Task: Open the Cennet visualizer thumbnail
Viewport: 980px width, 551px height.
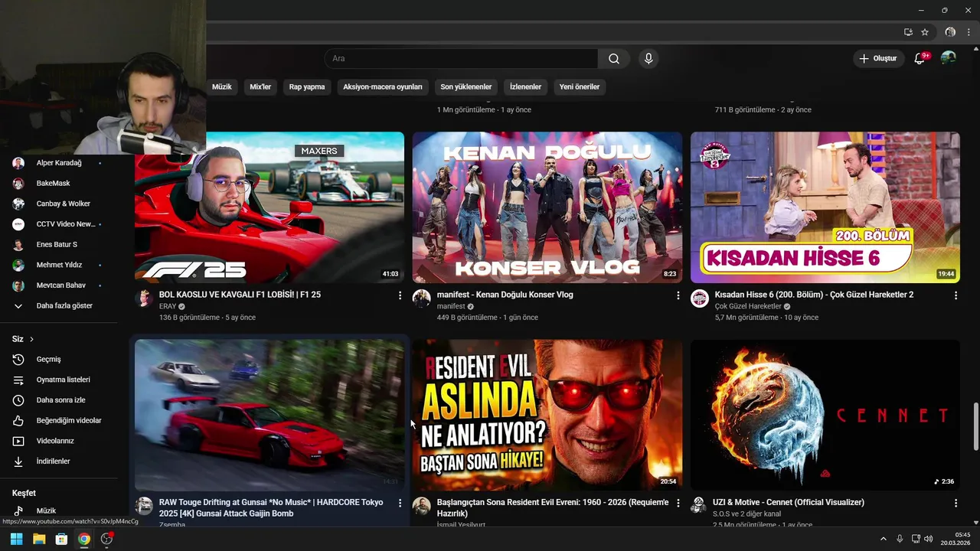Action: click(x=825, y=415)
